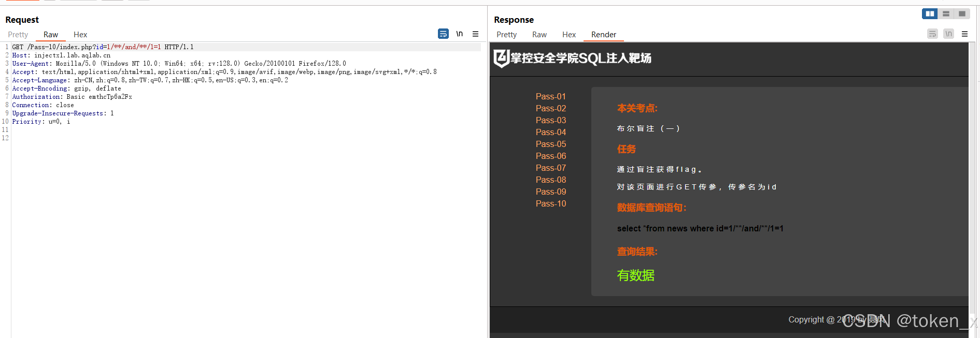Screen dimensions: 980x338
Task: Click the green 有数据 result text
Action: pos(636,275)
